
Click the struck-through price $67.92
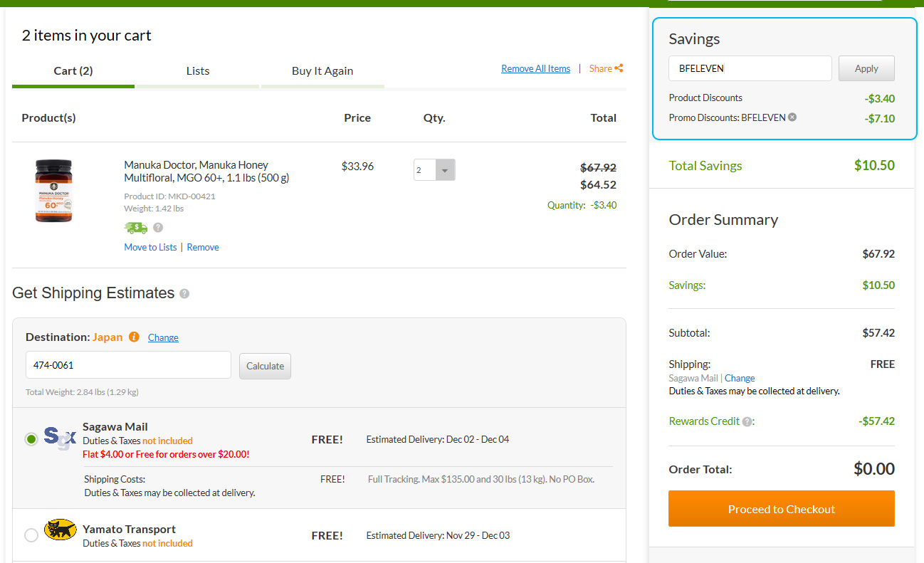point(598,168)
